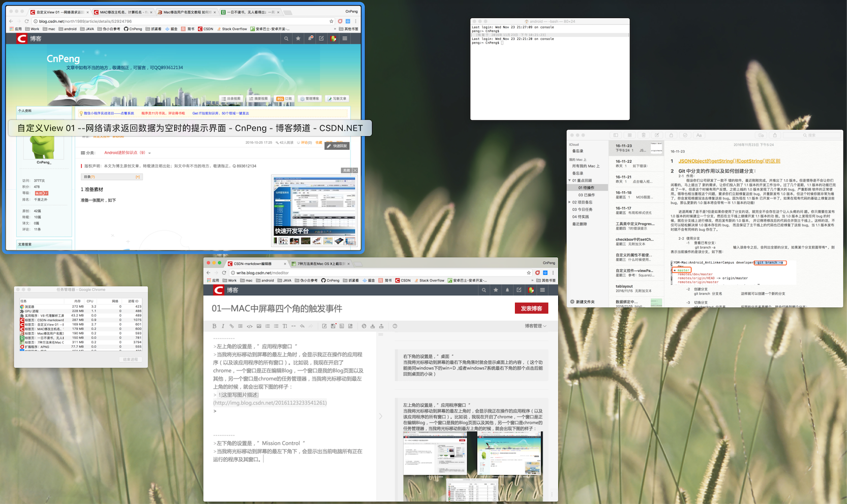Switch to '7种方法来在Mac OS X上截取' tab
The height and width of the screenshot is (504, 847).
[321, 264]
